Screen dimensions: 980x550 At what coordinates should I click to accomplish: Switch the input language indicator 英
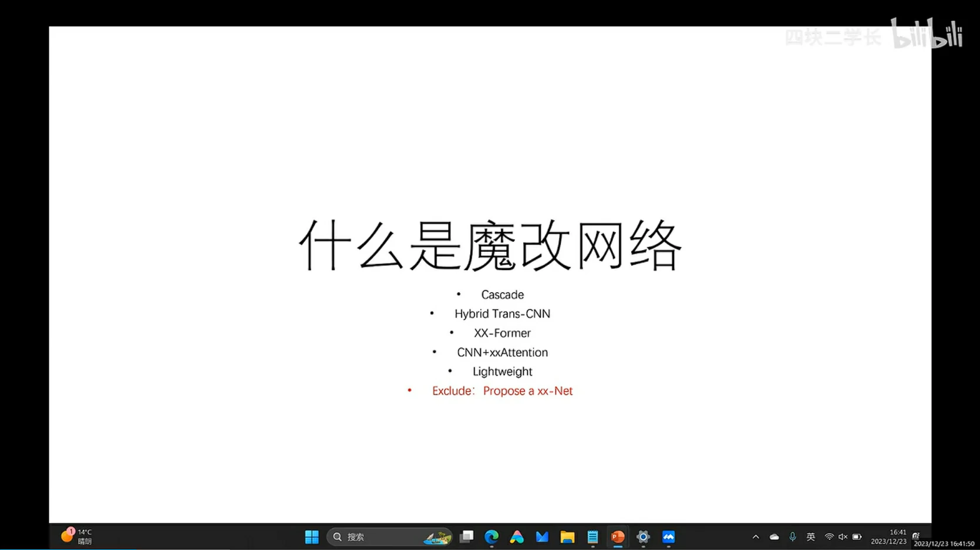coord(811,536)
